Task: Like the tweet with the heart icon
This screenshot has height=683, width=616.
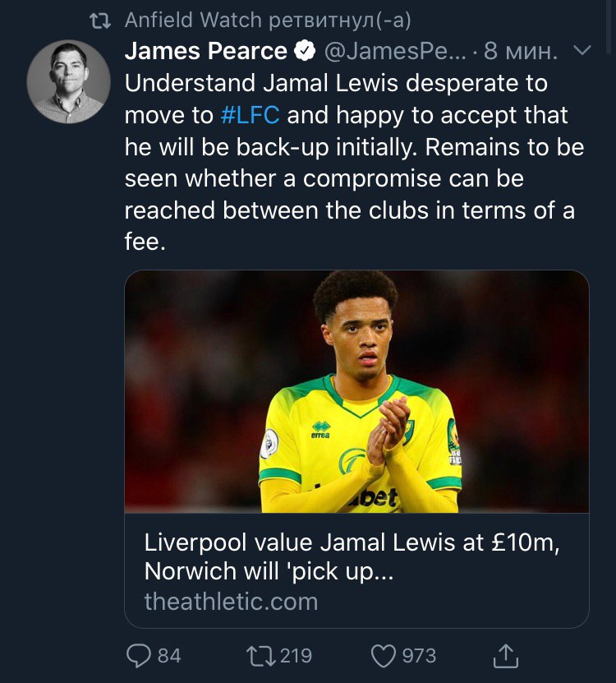Action: 384,655
